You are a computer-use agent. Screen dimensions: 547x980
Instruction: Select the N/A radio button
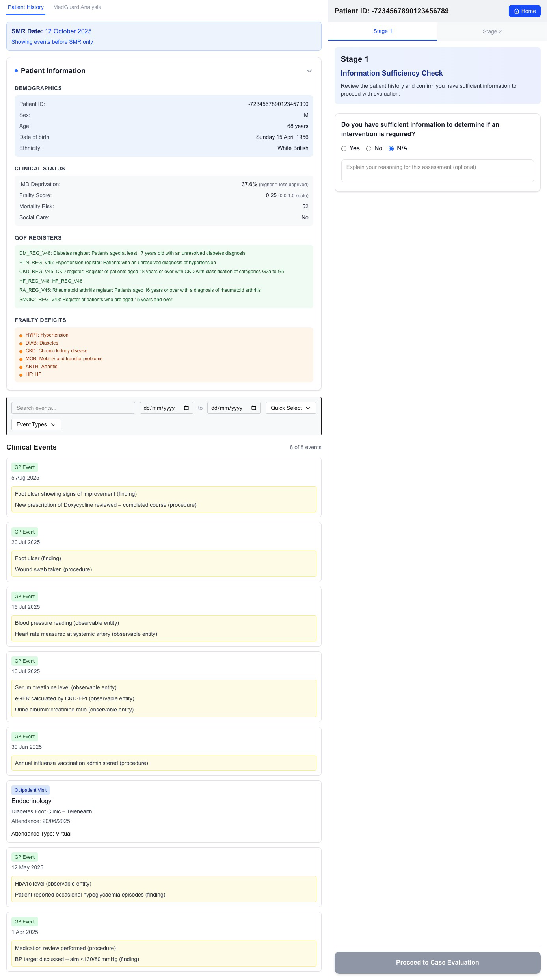click(391, 149)
